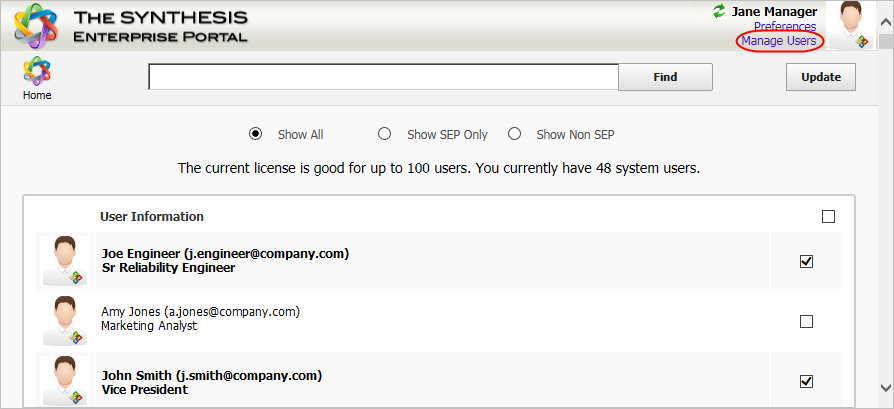Open the Manage Users link
Screen dimensions: 894x409
(x=779, y=41)
